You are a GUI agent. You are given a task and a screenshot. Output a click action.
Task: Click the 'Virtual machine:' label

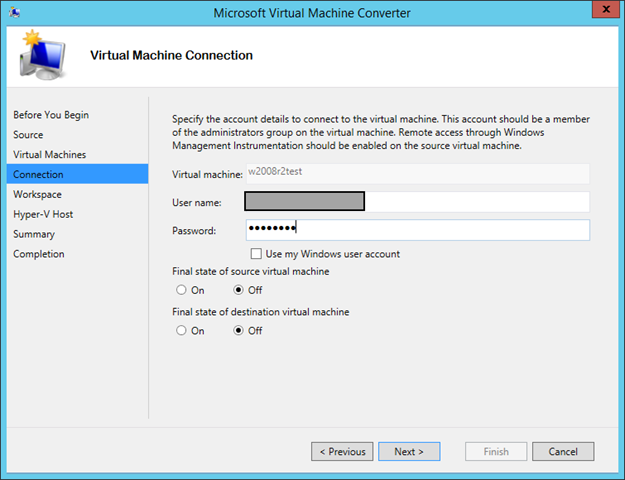tap(207, 175)
